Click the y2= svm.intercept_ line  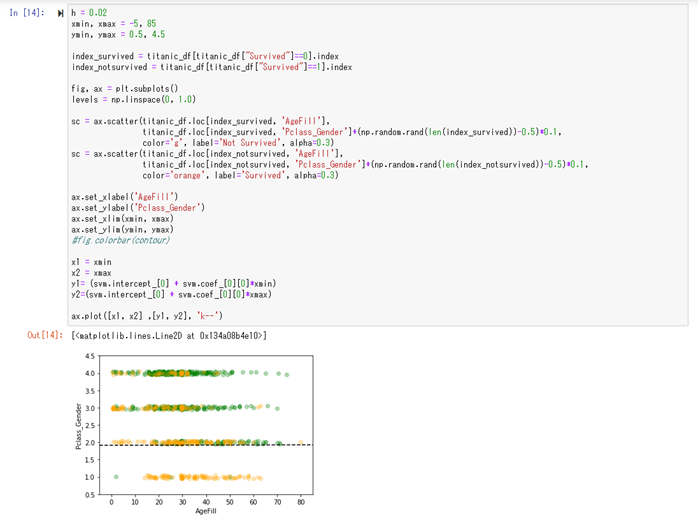click(171, 295)
